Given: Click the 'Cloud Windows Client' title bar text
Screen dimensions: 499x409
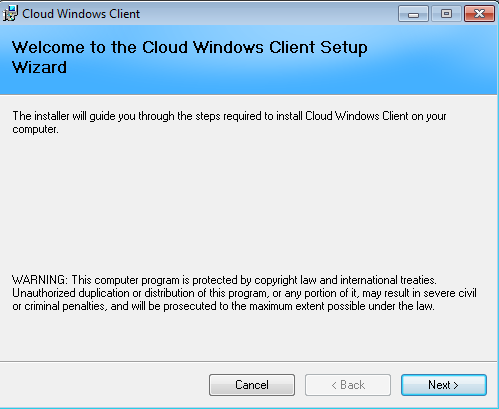Looking at the screenshot, I should click(81, 14).
